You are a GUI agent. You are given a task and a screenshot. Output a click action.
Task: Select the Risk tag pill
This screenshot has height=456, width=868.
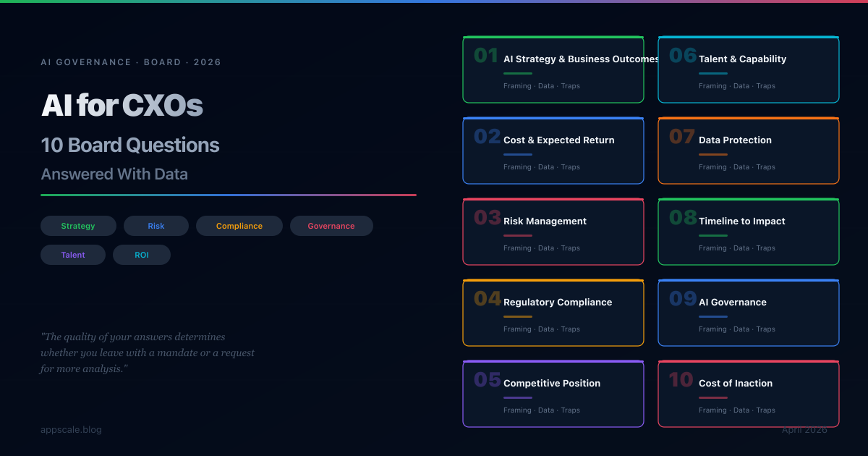tap(156, 226)
